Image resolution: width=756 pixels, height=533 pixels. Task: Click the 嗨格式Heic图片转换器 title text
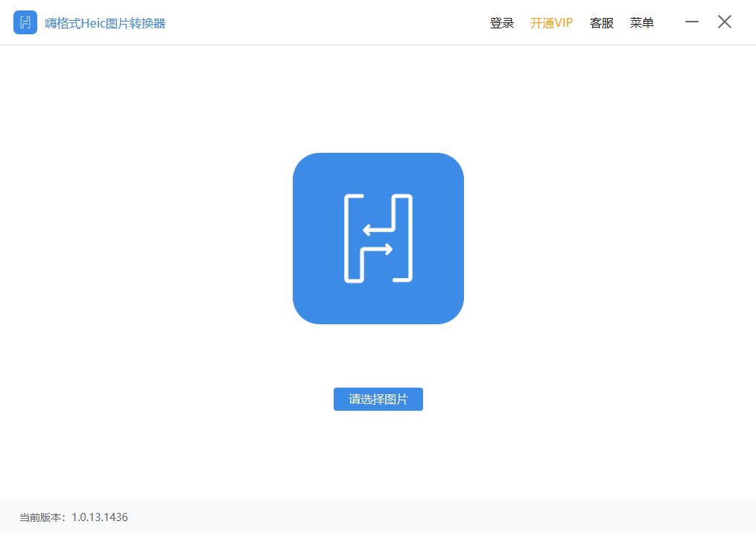click(x=105, y=23)
